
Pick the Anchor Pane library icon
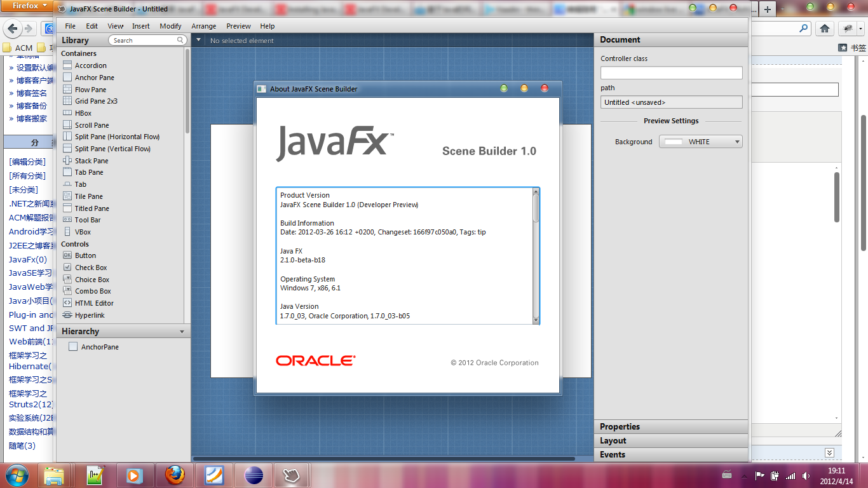tap(67, 78)
